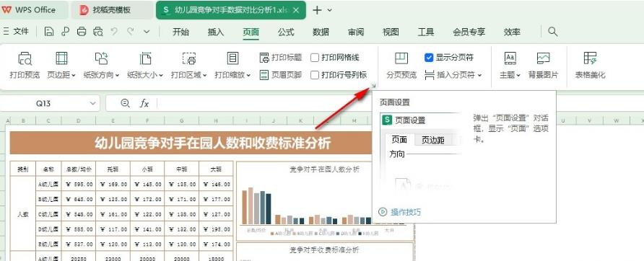The image size is (644, 261).
Task: Expand the Print Scaling (打印缩放) dropdown
Action: (x=248, y=76)
